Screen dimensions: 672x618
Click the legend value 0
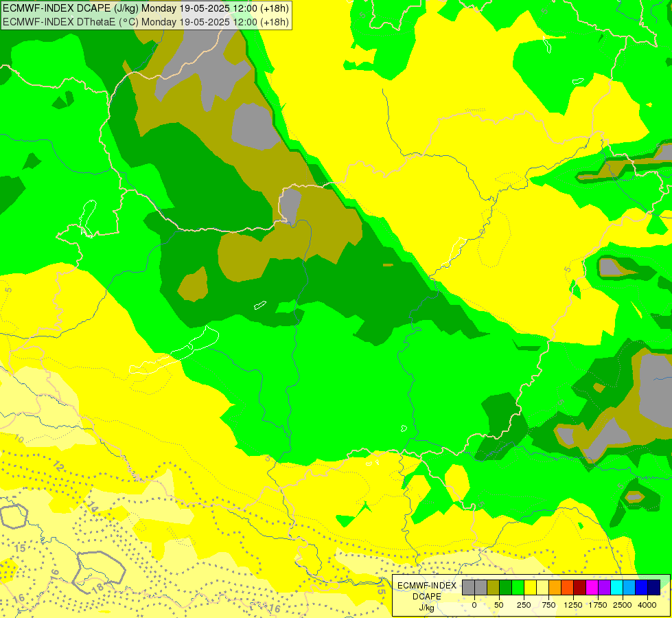point(474,605)
